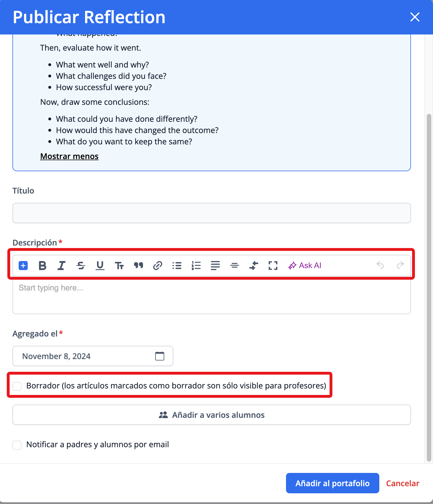Image resolution: width=433 pixels, height=504 pixels.
Task: Click the blue plus insert icon
Action: [x=23, y=266]
